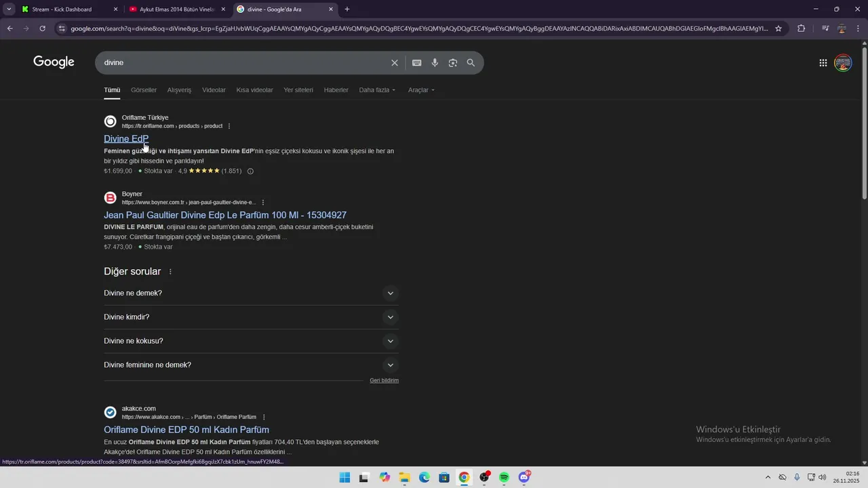868x488 pixels.
Task: Open the Google apps grid
Action: coord(823,63)
